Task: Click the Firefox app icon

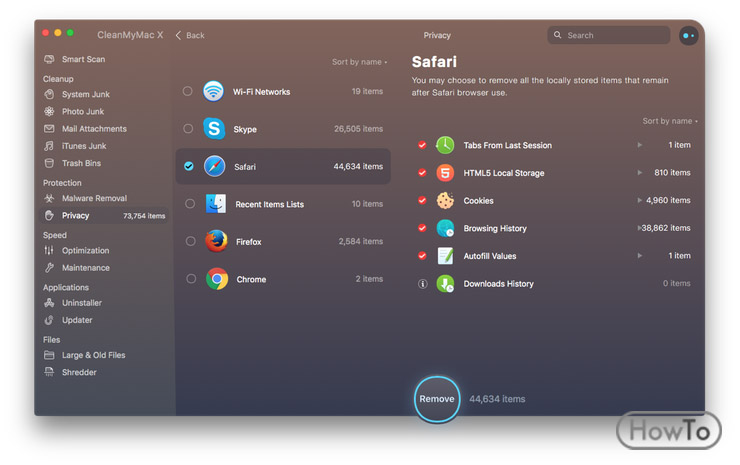Action: (x=216, y=241)
